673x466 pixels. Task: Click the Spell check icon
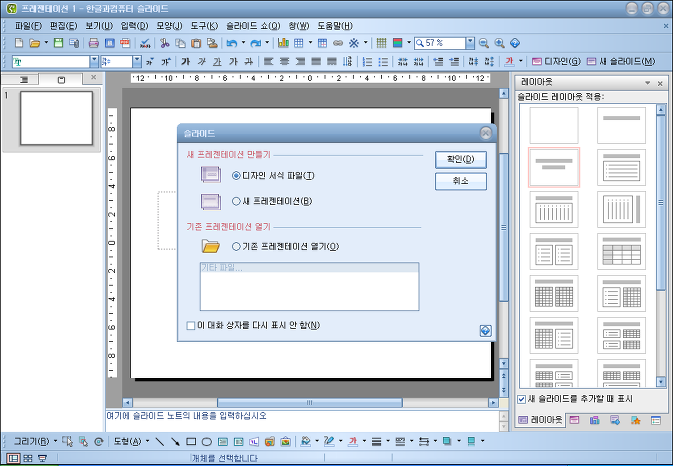[145, 43]
